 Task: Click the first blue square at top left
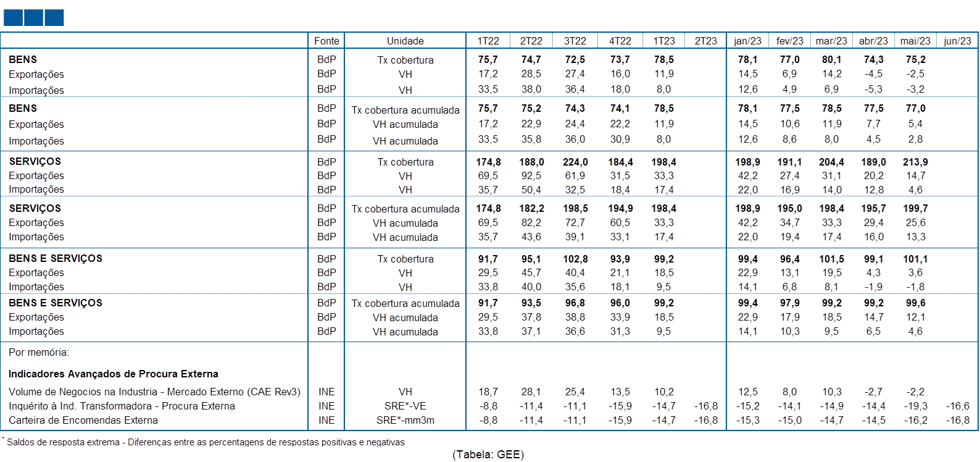point(13,18)
